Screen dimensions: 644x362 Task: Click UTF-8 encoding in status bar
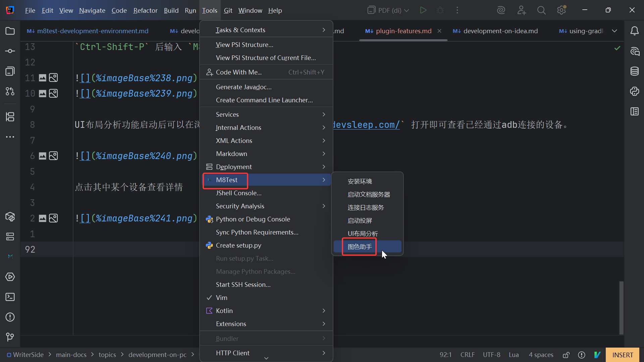[491, 355]
